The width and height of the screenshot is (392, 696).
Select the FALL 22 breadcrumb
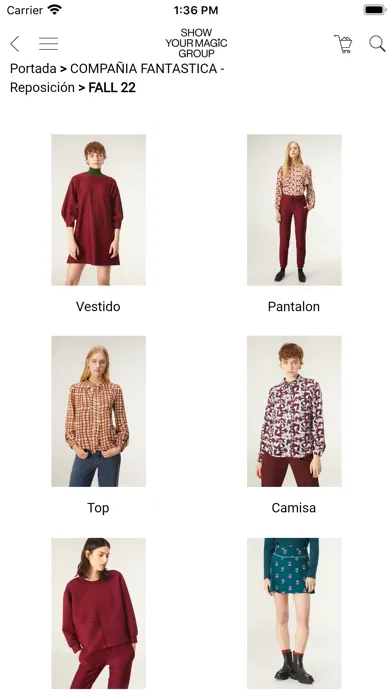coord(112,87)
